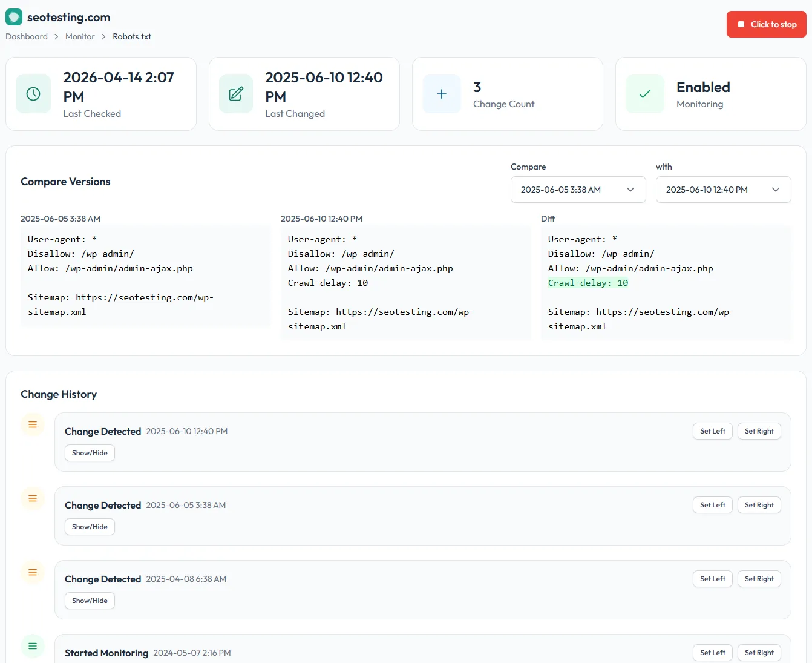Click the pencil icon on Last Changed card

[236, 93]
